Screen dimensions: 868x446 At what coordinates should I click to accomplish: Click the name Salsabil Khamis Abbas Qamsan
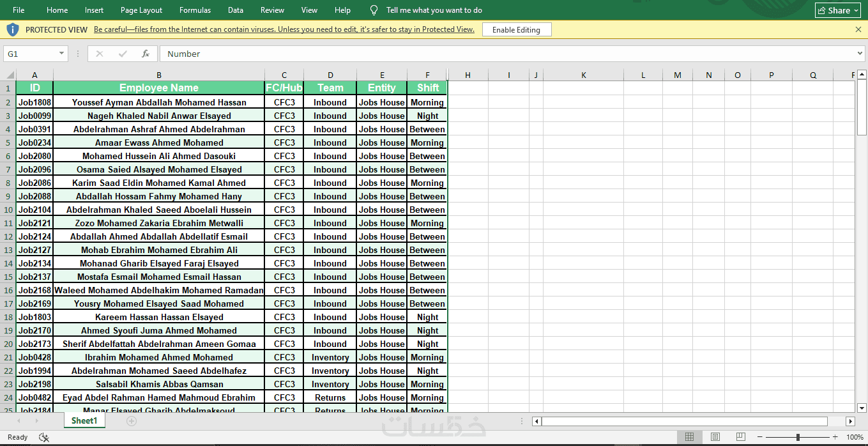pos(159,384)
